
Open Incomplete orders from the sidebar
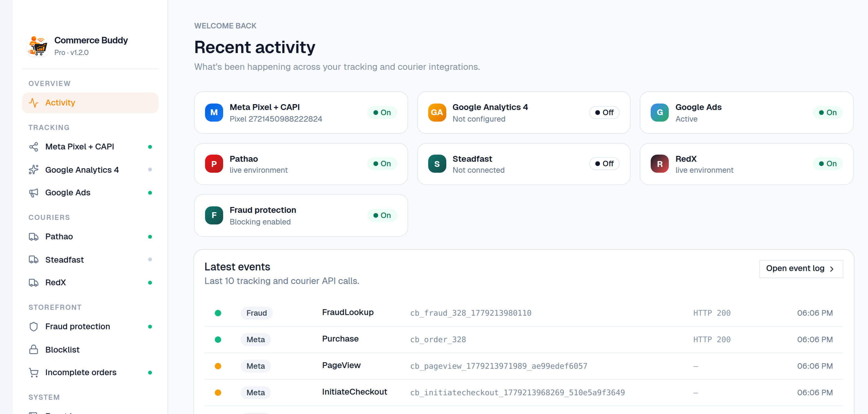pos(90,372)
